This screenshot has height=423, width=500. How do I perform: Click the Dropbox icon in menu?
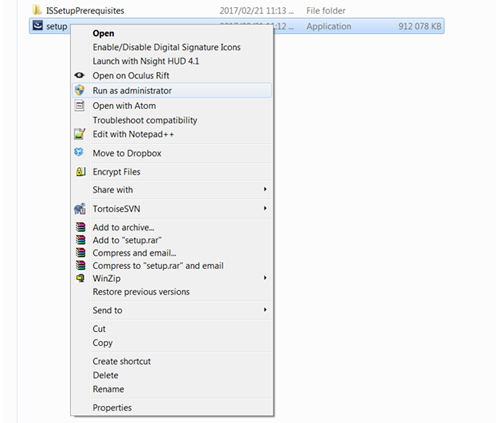(79, 152)
